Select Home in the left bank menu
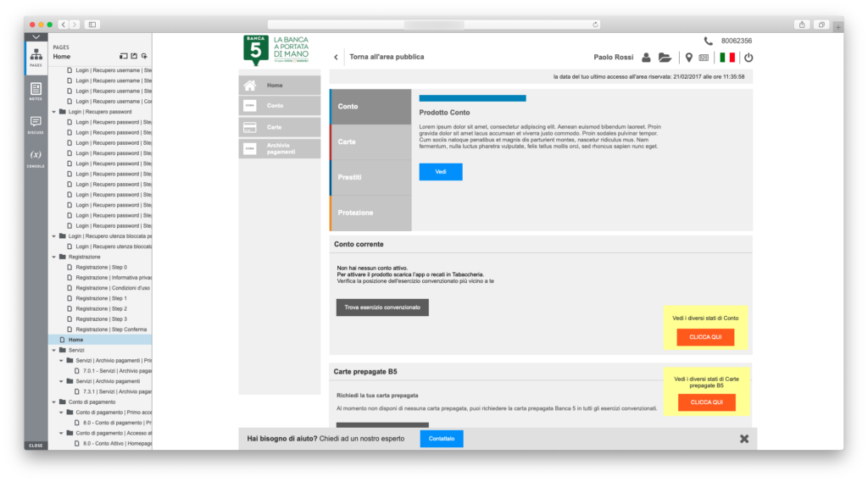 280,86
